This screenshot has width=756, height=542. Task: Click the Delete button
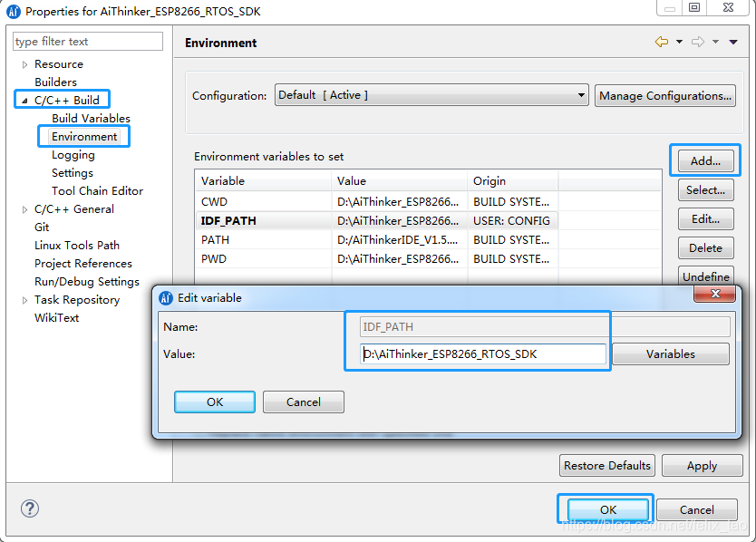tap(705, 247)
